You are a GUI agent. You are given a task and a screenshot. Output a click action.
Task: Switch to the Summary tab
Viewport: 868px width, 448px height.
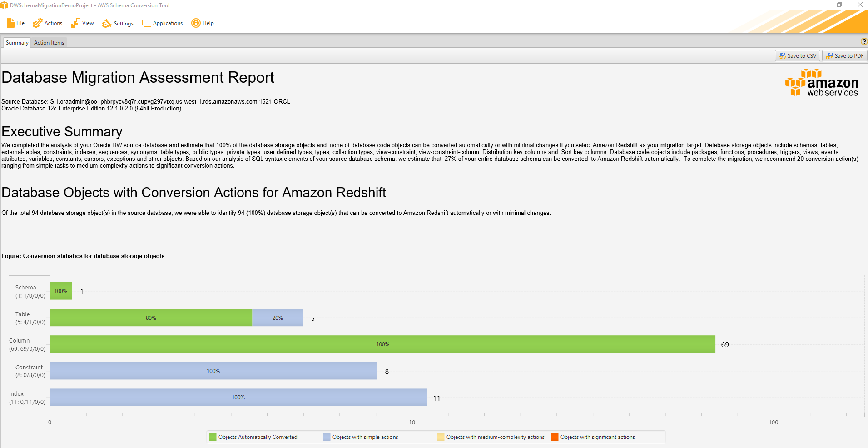[17, 43]
